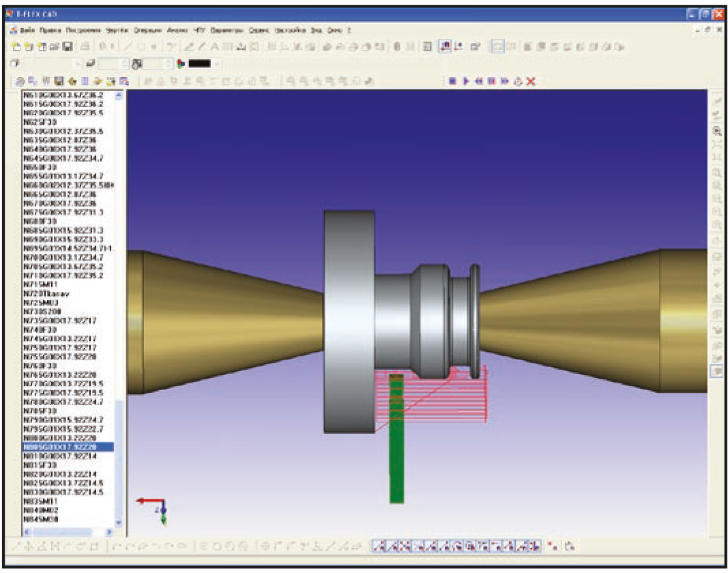728x573 pixels.
Task: Select the N715M11 line in the code list
Action: tap(41, 284)
